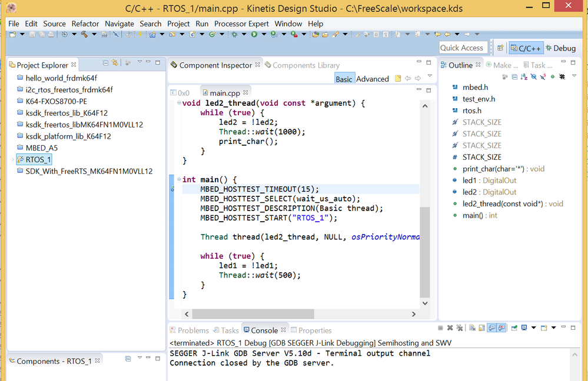Click the yellow lightning bolt toolbar icon
Screen dimensions: 588x381
click(140, 35)
